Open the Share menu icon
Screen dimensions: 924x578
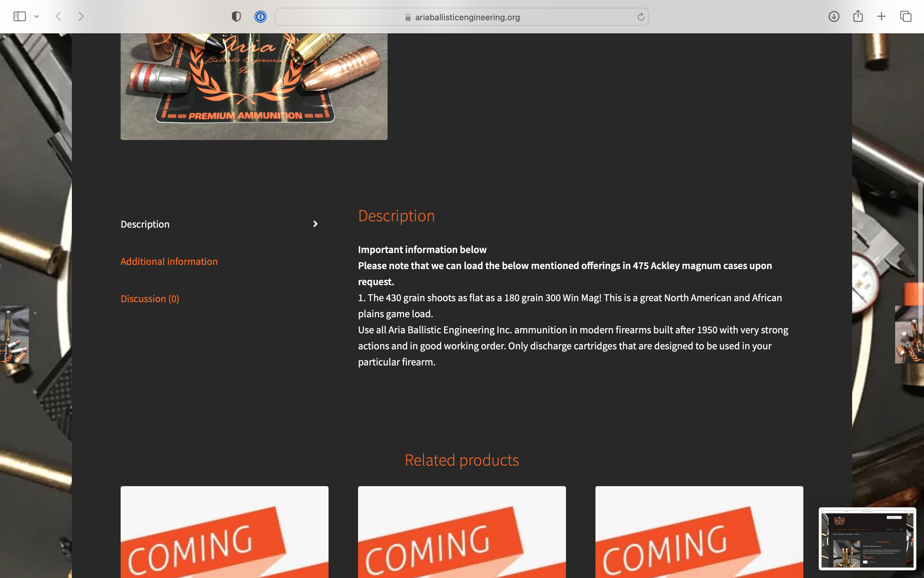[x=858, y=16]
